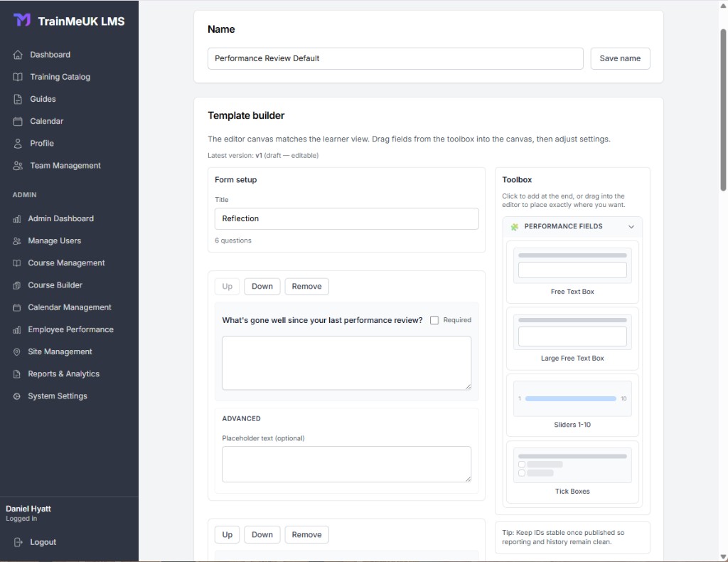
Task: Move the second question Up
Action: (227, 534)
